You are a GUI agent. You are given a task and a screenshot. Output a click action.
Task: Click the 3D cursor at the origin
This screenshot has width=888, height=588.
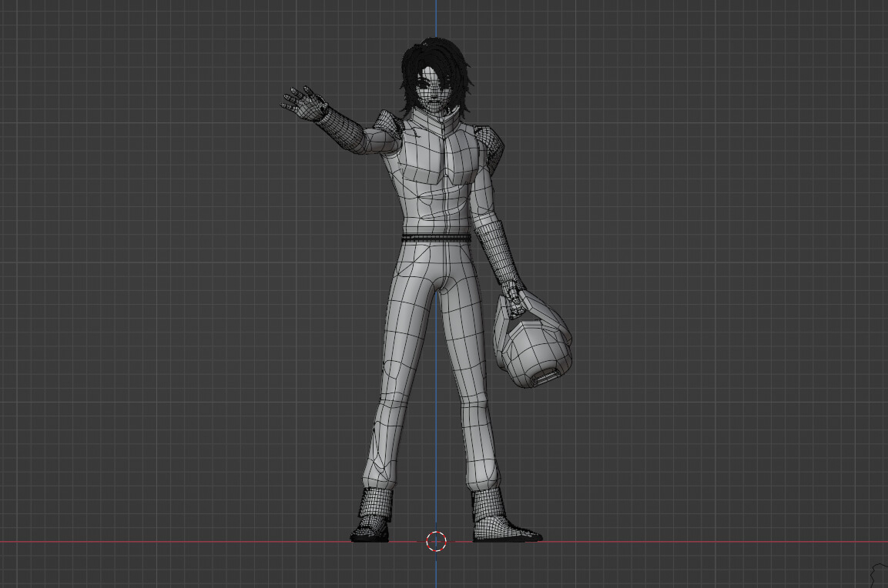[437, 541]
